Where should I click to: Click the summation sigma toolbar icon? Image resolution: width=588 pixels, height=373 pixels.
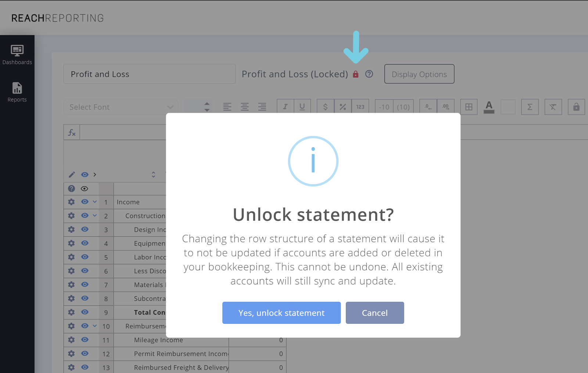(x=530, y=107)
